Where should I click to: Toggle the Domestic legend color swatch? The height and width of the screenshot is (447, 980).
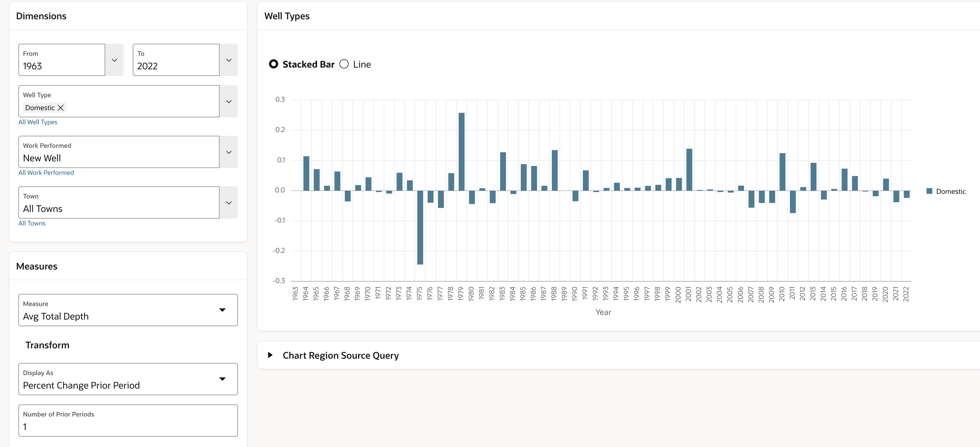929,191
